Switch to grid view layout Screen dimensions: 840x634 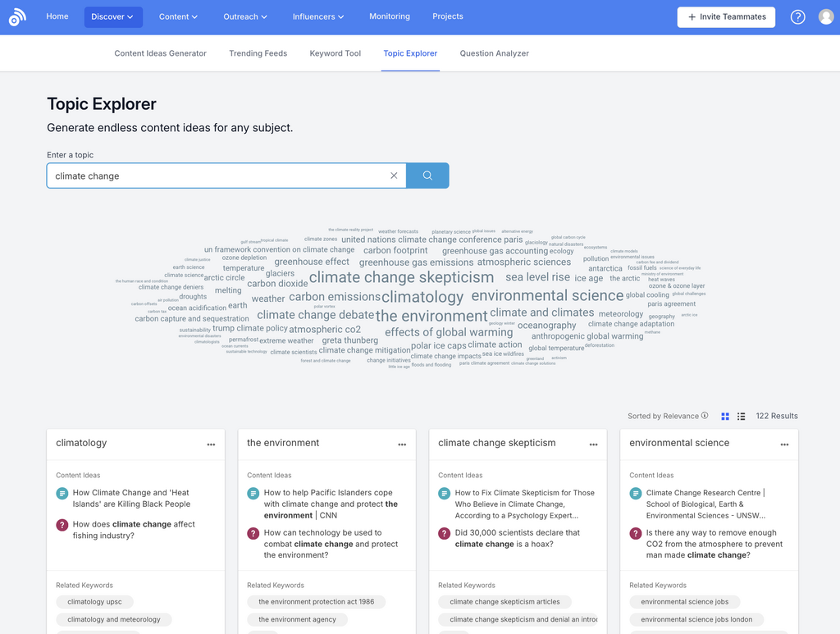point(725,417)
